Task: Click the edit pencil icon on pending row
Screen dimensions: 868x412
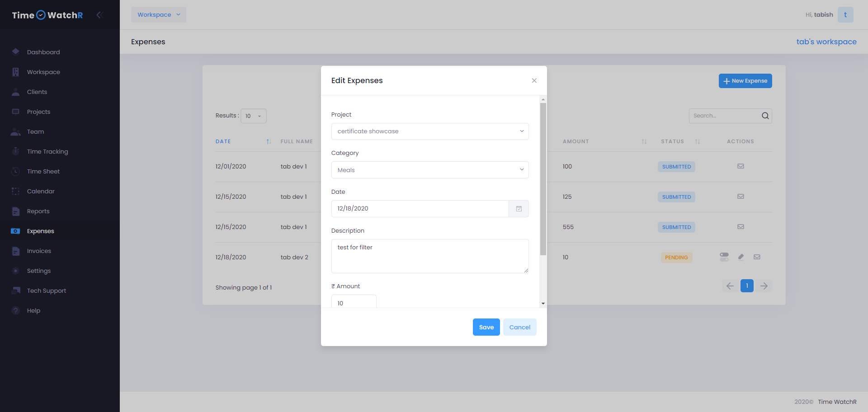Action: pos(741,257)
